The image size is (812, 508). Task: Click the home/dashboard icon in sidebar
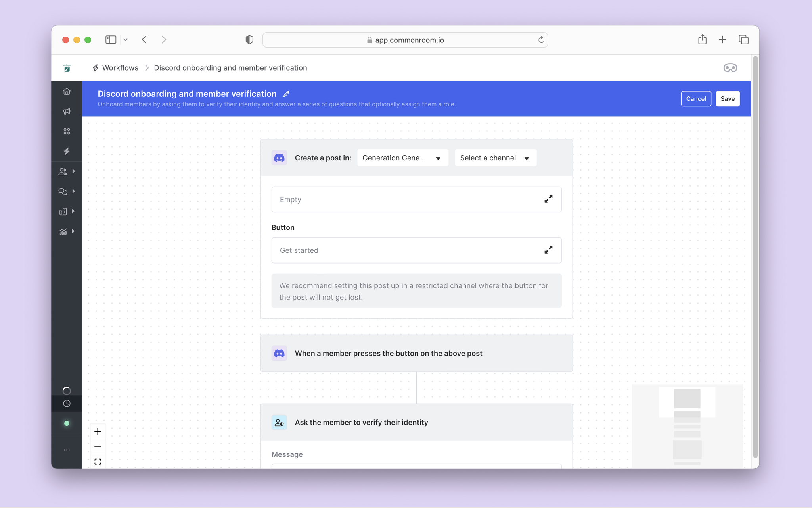pyautogui.click(x=66, y=91)
